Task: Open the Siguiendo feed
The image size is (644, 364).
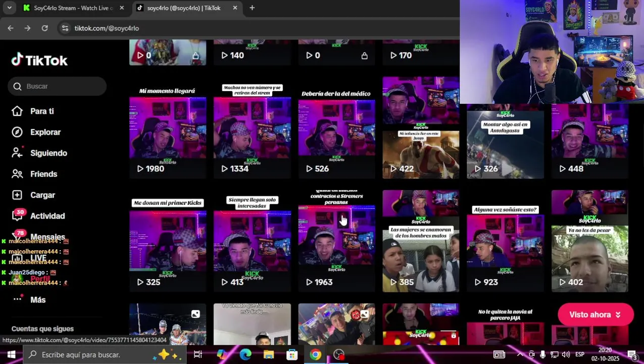Action: [48, 153]
